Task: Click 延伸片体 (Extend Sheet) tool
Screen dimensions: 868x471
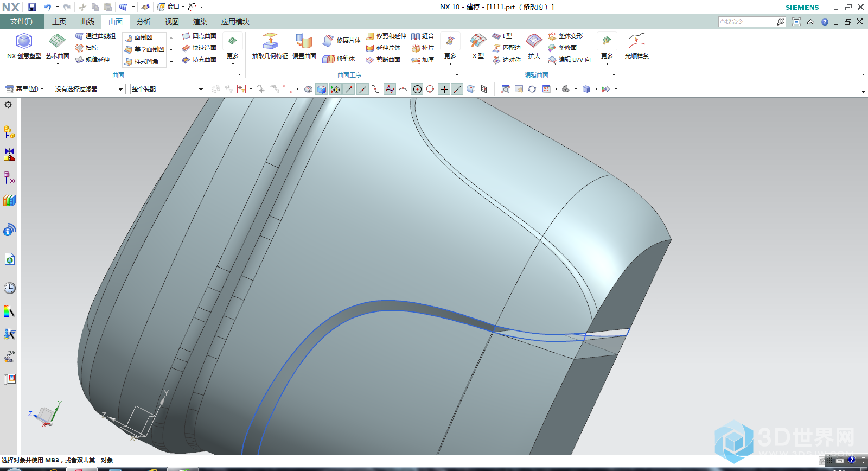Action: pos(383,48)
